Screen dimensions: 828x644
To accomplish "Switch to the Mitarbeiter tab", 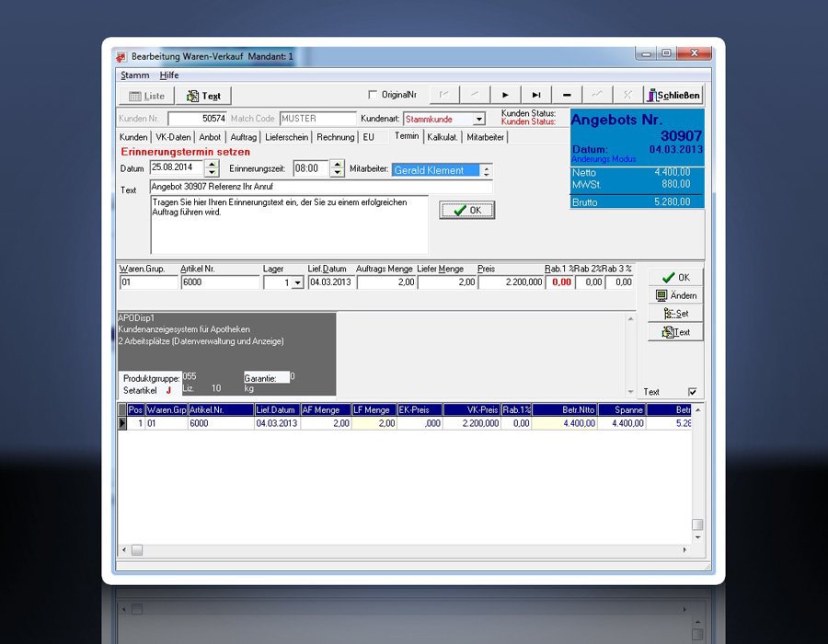I will (x=485, y=137).
